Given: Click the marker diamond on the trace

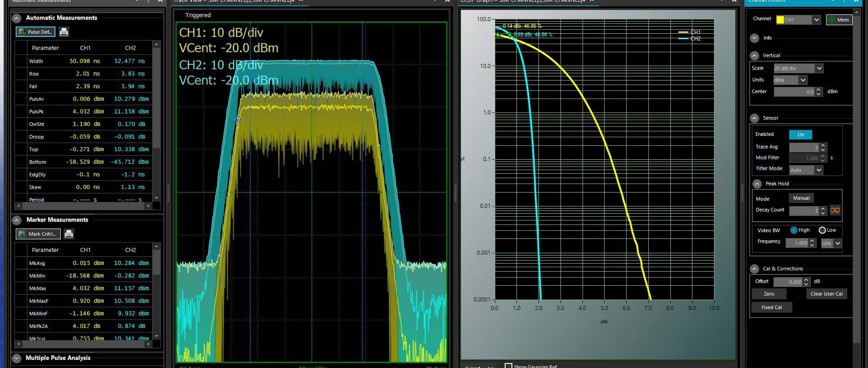Looking at the screenshot, I should (239, 120).
